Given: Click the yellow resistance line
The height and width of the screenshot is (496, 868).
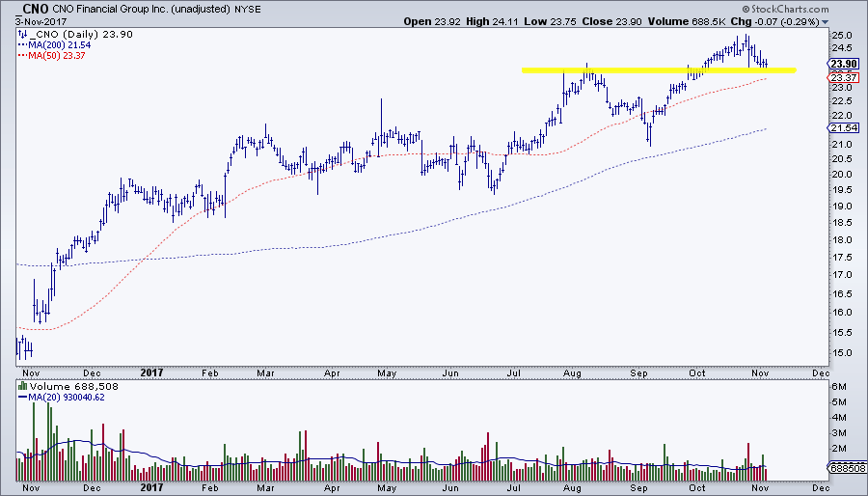Looking at the screenshot, I should 658,69.
